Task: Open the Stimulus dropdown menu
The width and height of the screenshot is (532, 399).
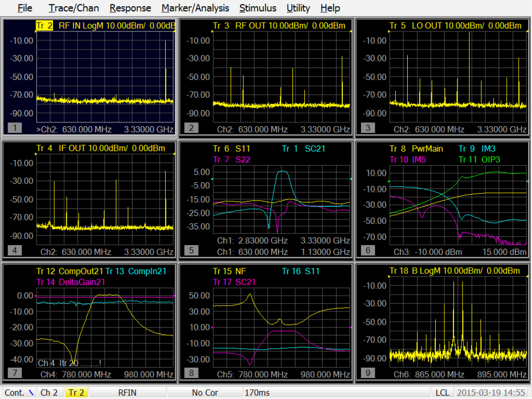Action: [x=257, y=8]
